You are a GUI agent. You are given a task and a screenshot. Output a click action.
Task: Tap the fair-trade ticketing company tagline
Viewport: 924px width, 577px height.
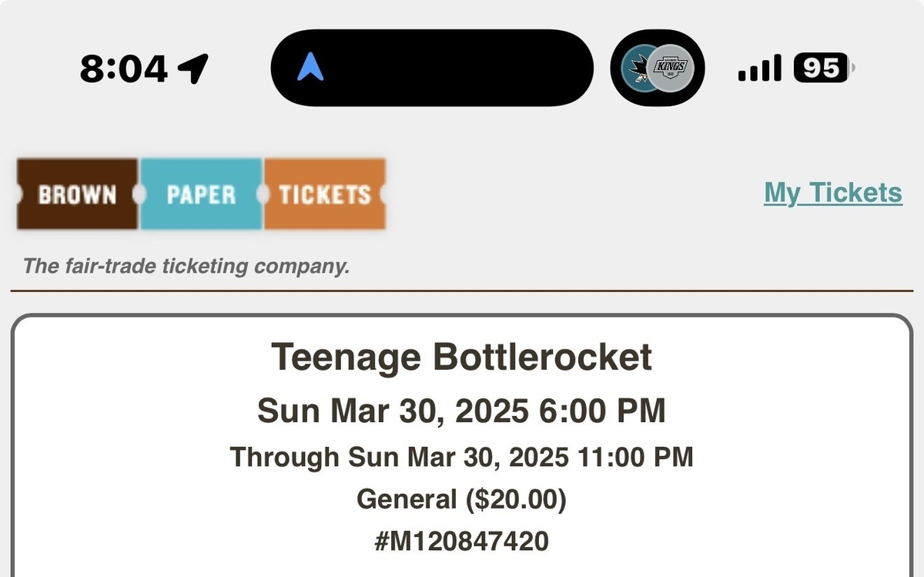pos(186,267)
